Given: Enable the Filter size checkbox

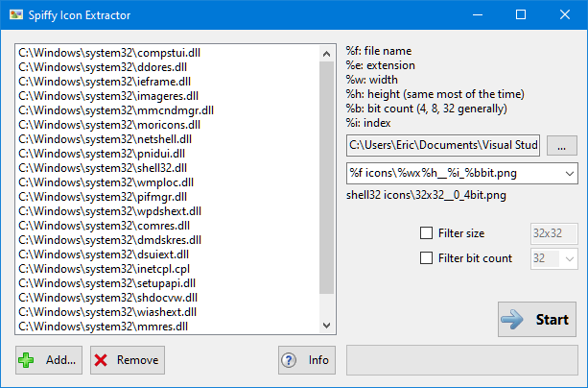Looking at the screenshot, I should 427,232.
